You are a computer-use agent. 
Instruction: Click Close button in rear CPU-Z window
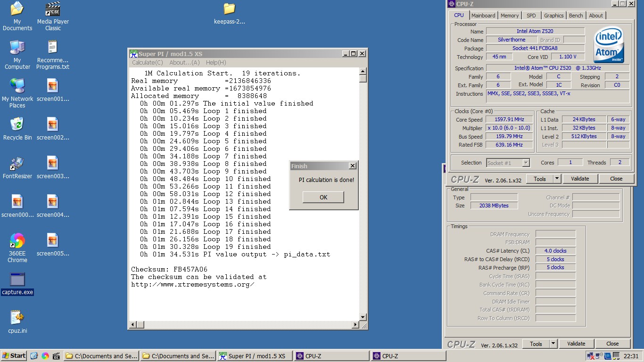[x=612, y=344]
